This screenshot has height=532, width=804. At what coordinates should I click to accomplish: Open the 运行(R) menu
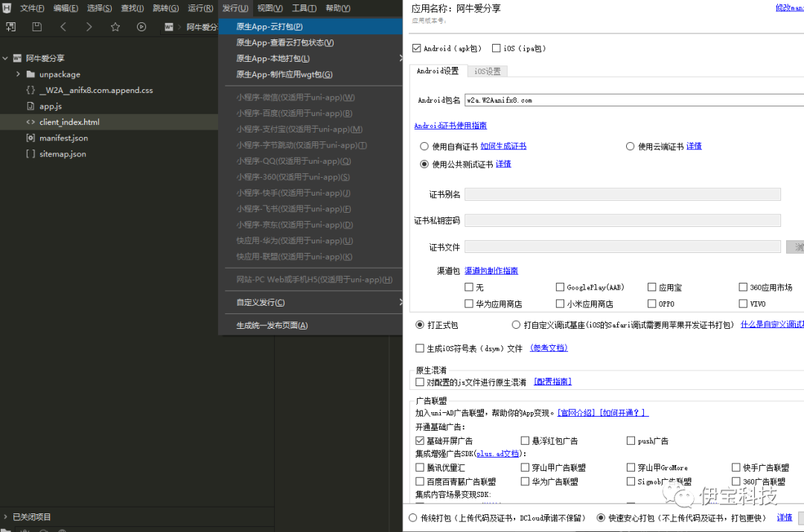pyautogui.click(x=200, y=8)
